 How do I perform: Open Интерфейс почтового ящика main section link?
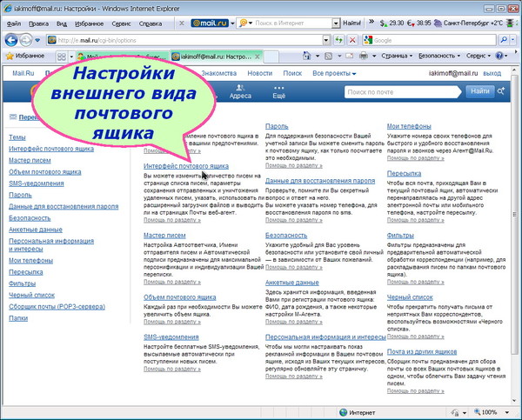pyautogui.click(x=186, y=166)
